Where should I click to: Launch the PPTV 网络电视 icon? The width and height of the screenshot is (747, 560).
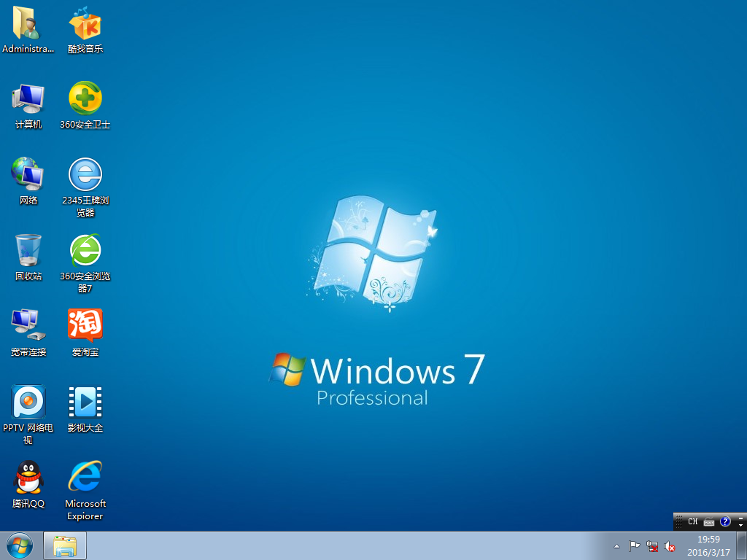[28, 415]
